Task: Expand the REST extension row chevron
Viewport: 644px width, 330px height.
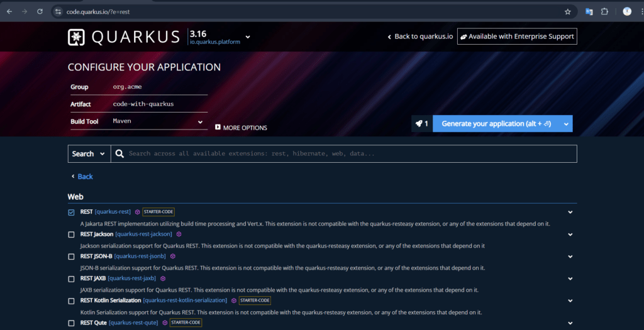Action: [570, 212]
